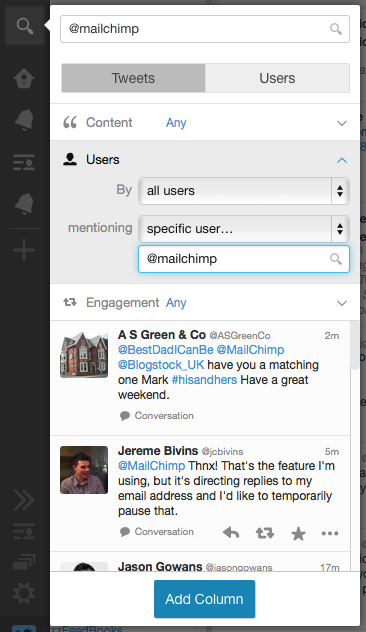View Conversation on Jereme Bivins tweet
The height and width of the screenshot is (632, 366).
tap(157, 532)
